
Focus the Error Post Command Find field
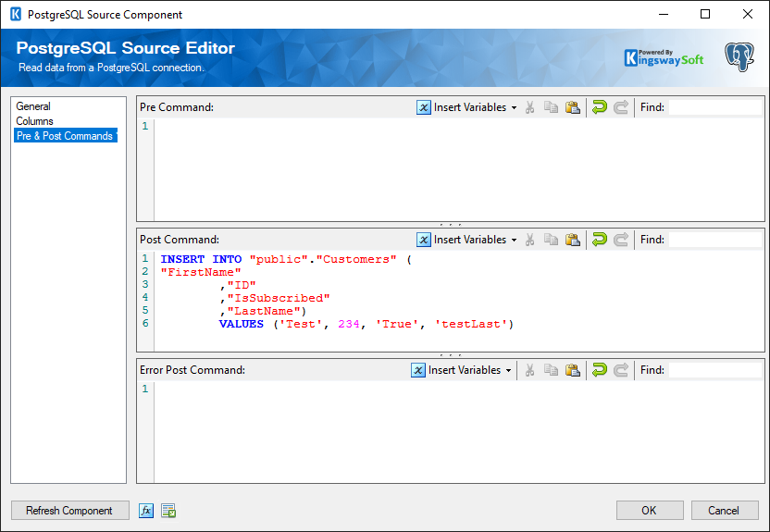pos(715,370)
